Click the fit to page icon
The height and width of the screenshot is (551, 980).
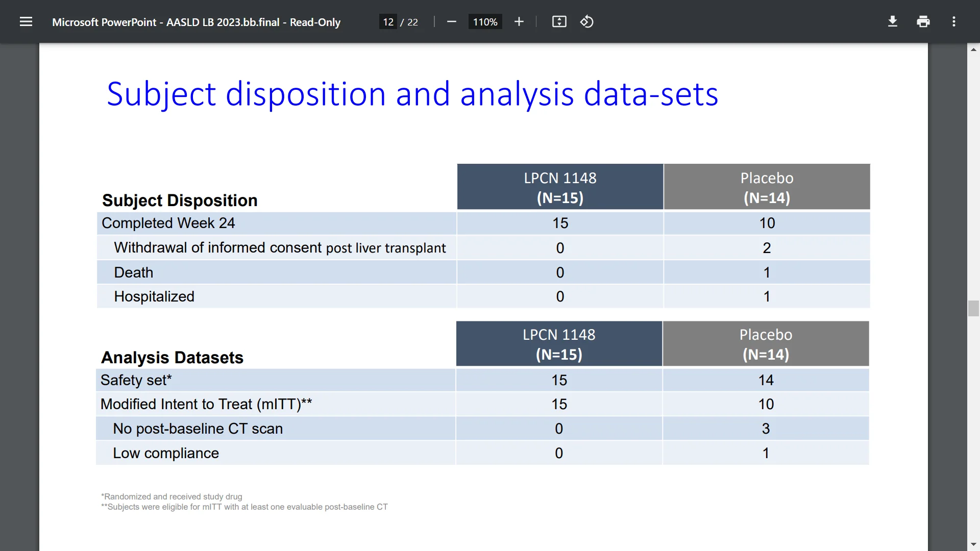pos(559,21)
